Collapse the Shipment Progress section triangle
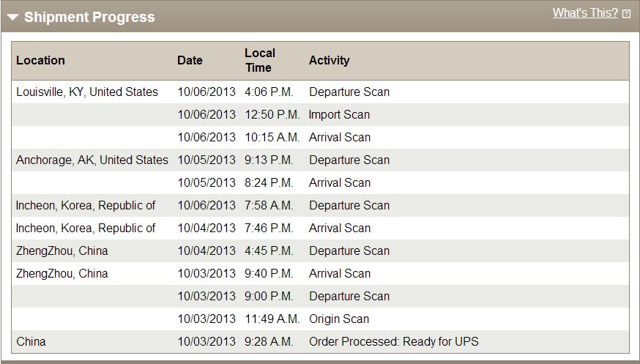This screenshot has width=640, height=364. (x=12, y=18)
